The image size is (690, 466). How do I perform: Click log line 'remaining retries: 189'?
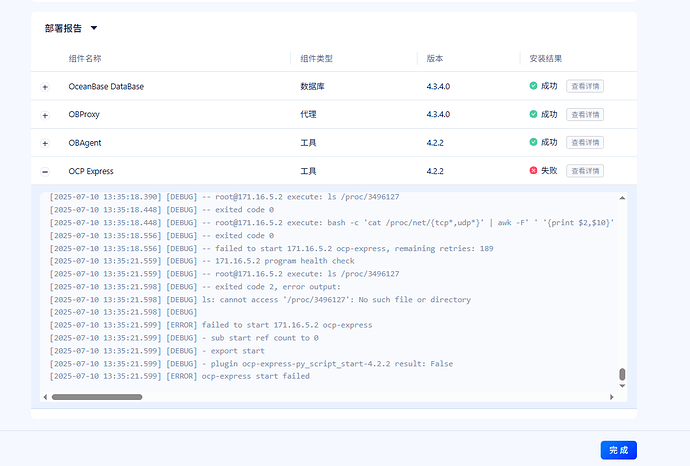click(271, 249)
